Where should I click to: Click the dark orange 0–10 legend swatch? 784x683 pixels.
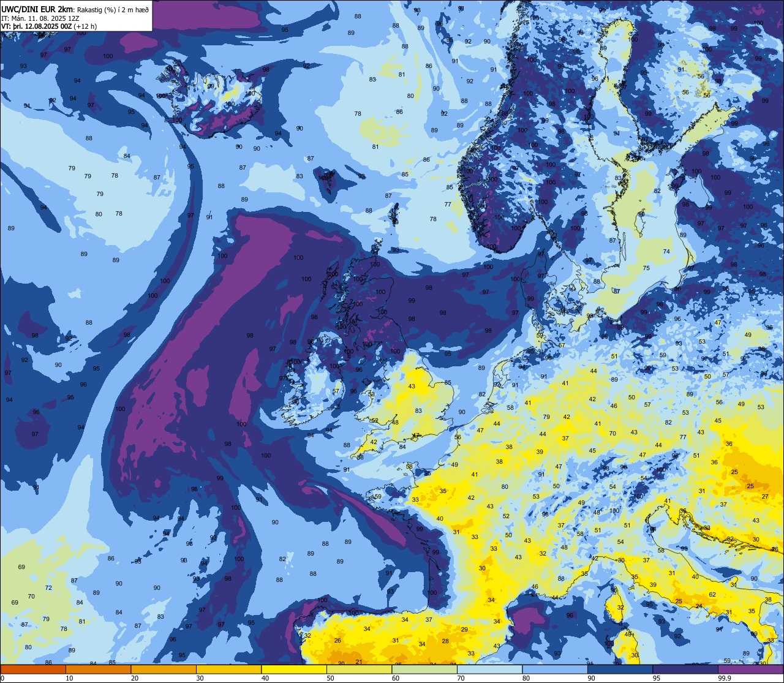[33, 670]
